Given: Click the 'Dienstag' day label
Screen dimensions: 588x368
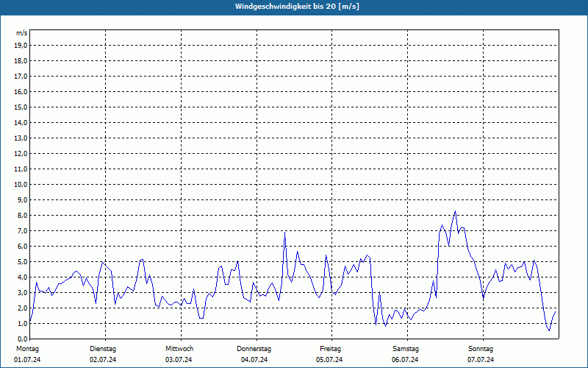Looking at the screenshot, I should click(x=103, y=349).
